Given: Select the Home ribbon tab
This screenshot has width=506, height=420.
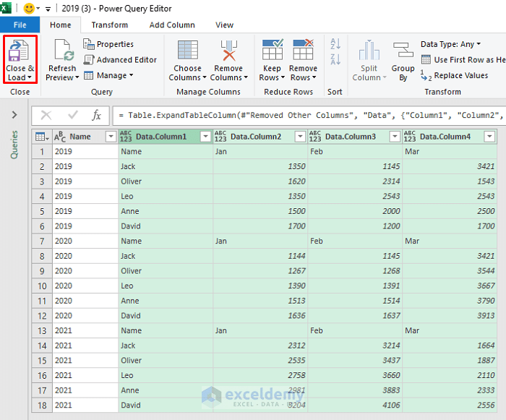Looking at the screenshot, I should [60, 25].
